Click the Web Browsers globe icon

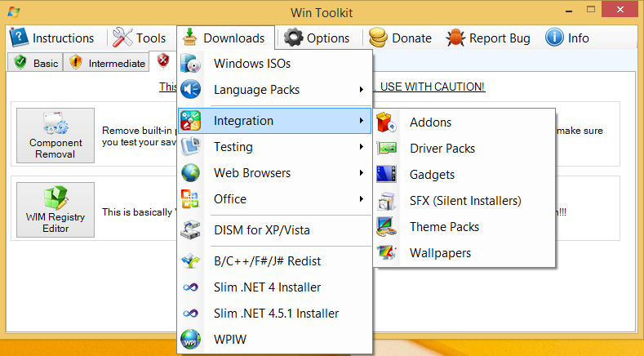pyautogui.click(x=190, y=172)
